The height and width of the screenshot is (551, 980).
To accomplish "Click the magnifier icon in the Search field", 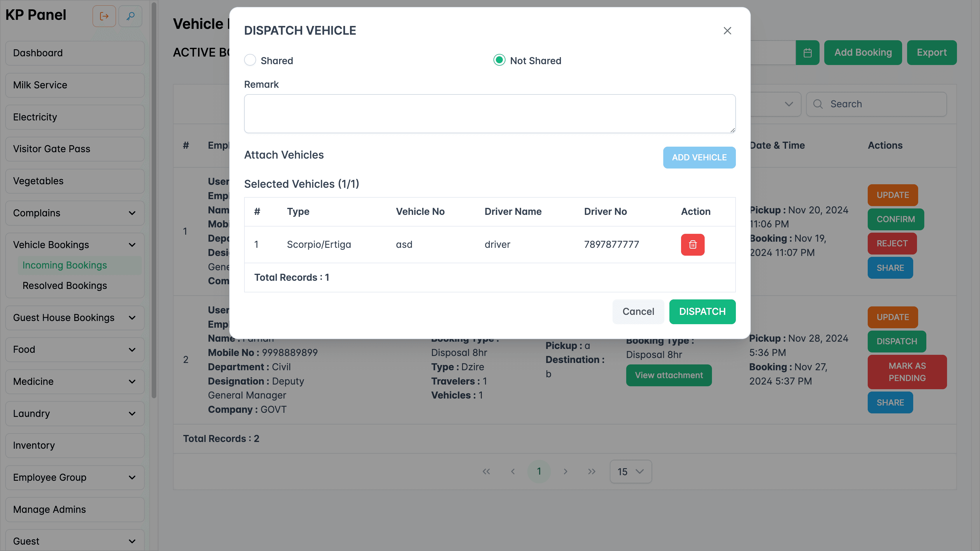I will (818, 104).
